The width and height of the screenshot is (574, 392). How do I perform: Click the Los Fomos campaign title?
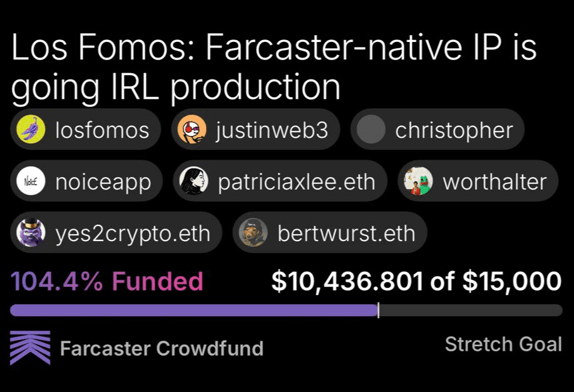274,66
